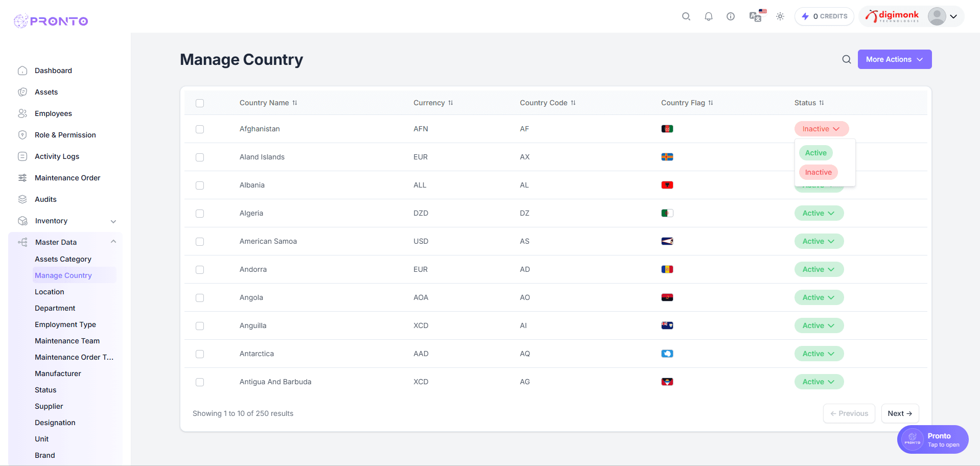This screenshot has height=466, width=980.
Task: Click the notification bell icon
Action: coord(708,16)
